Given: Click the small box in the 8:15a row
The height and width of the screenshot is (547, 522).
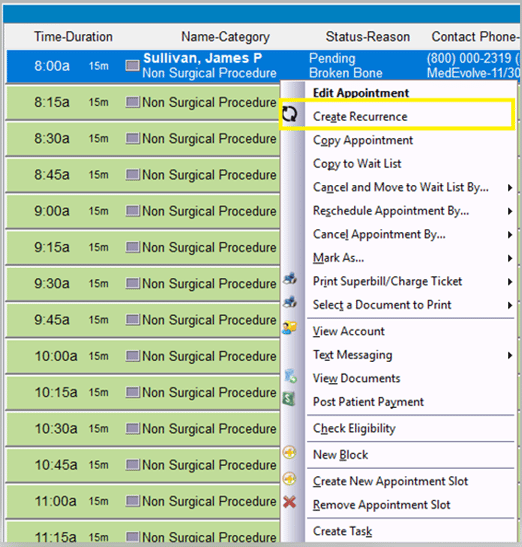Looking at the screenshot, I should 132,102.
